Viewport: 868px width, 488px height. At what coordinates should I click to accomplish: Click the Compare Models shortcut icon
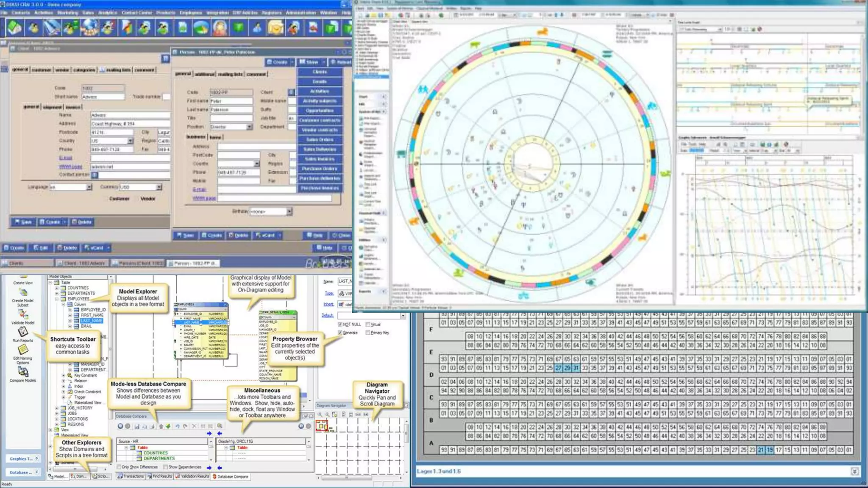pyautogui.click(x=23, y=372)
